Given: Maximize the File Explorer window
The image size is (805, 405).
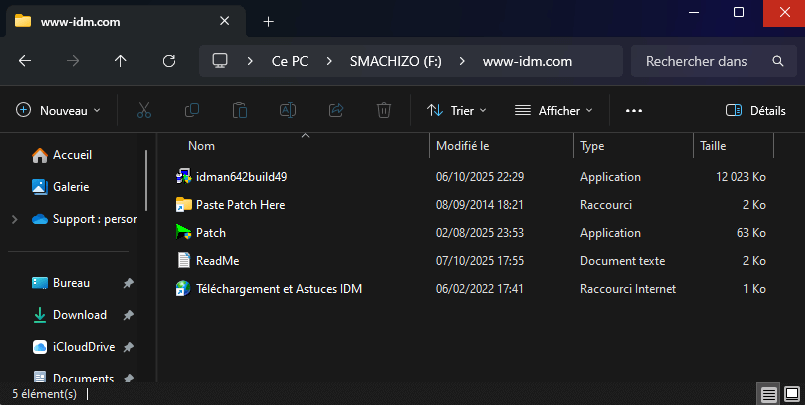Looking at the screenshot, I should point(739,12).
